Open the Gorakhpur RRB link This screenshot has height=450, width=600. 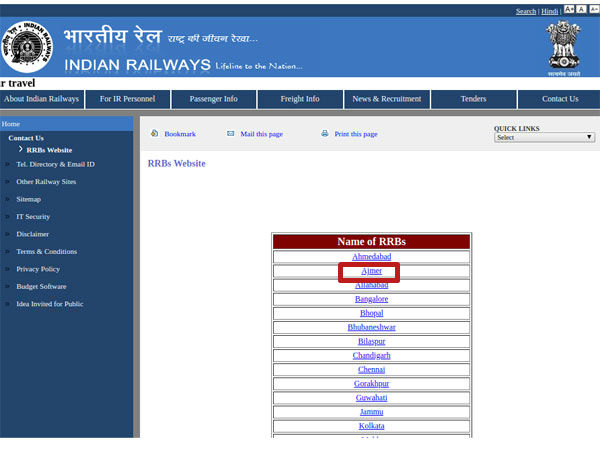tap(372, 383)
